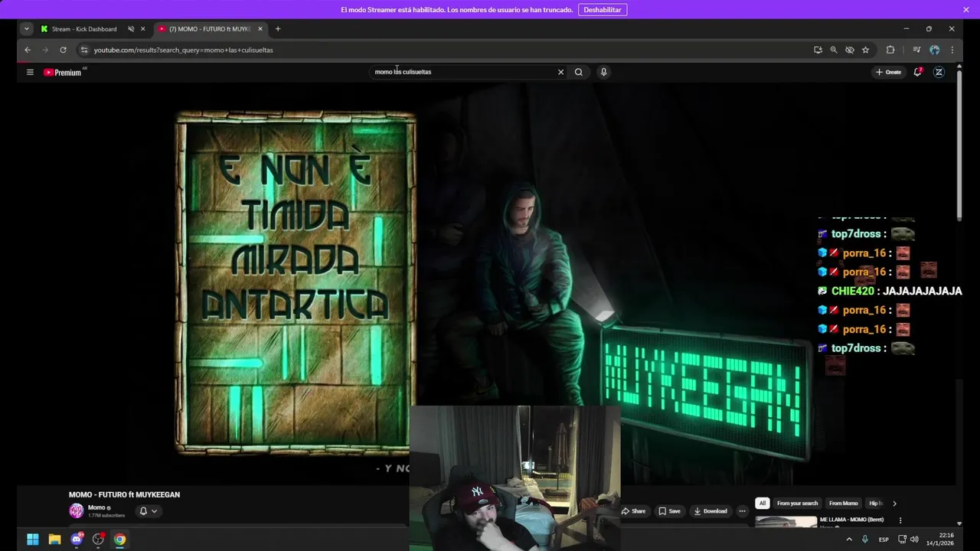The height and width of the screenshot is (551, 980).
Task: Start voice search with the microphone
Action: 603,72
